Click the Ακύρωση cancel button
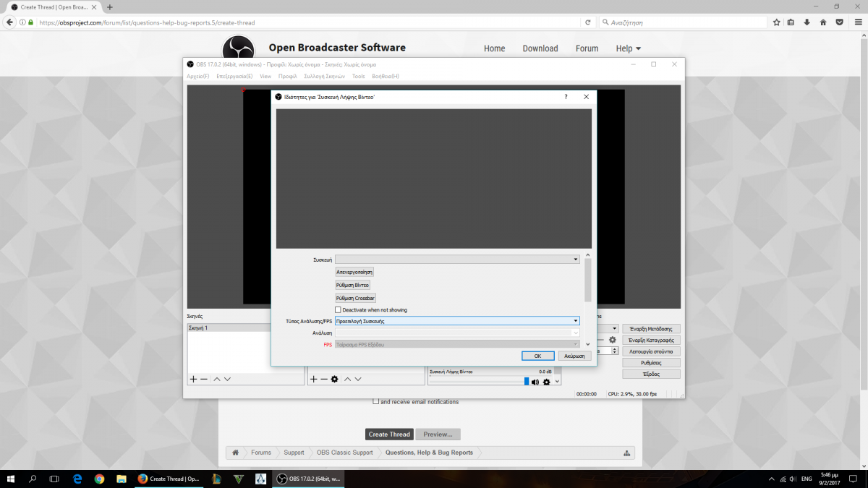This screenshot has height=488, width=868. [x=575, y=356]
